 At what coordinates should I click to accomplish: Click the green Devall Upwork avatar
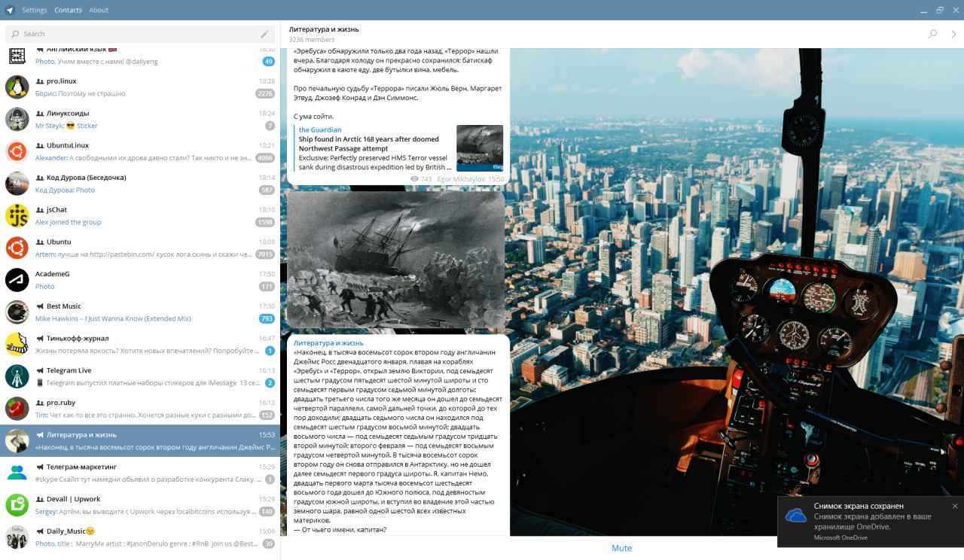click(17, 505)
